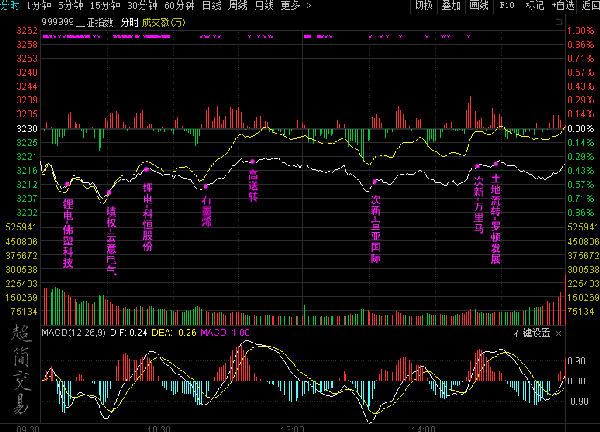Open the 一键设置 quick settings link
Image resolution: width=600 pixels, height=432 pixels.
[x=532, y=333]
